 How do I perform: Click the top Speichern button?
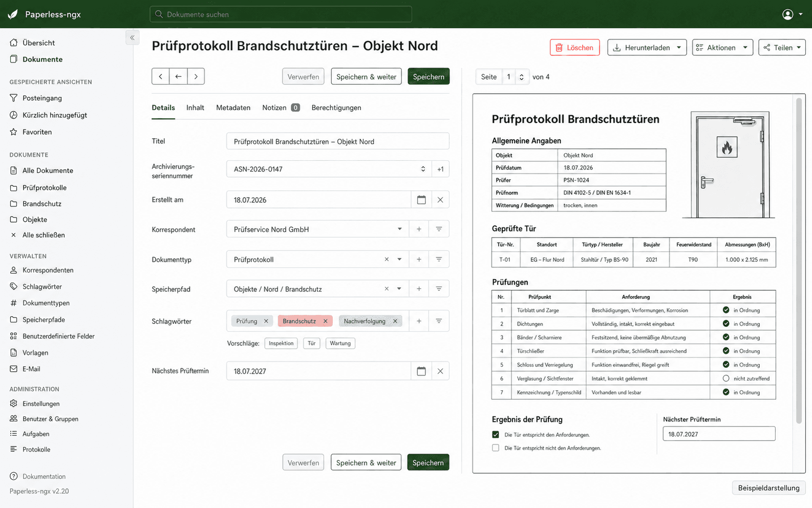(429, 76)
